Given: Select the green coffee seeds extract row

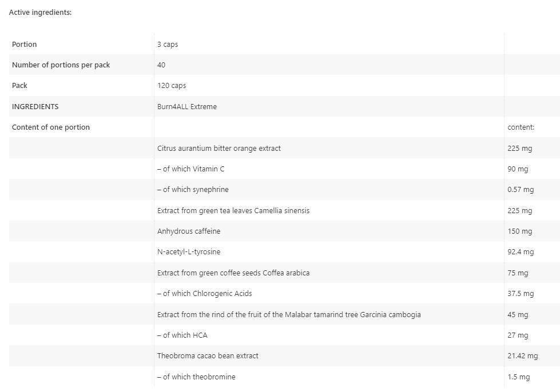Looking at the screenshot, I should (233, 273).
